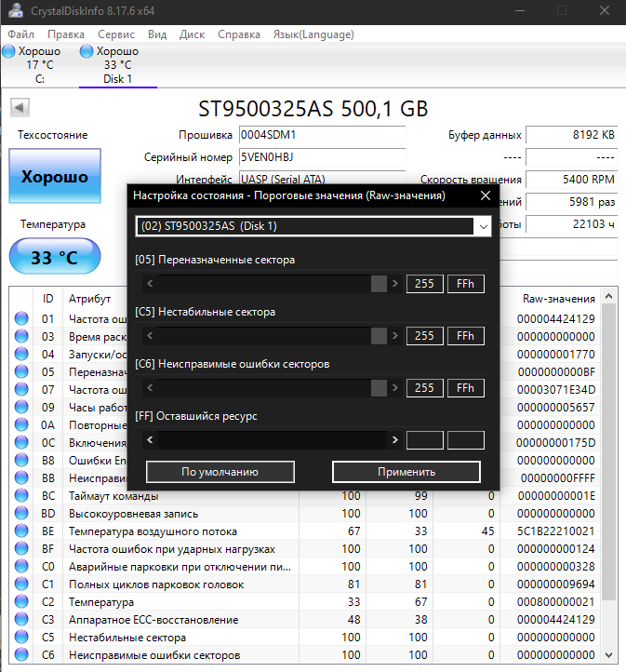Click the [05] Переназначенные сектора slider thumb
This screenshot has height=672, width=626.
pos(379,284)
